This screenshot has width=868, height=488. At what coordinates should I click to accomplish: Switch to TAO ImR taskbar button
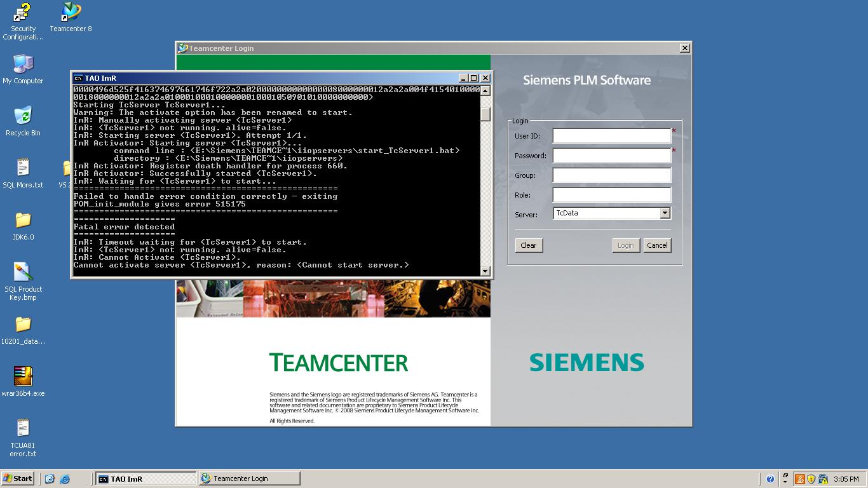pos(146,479)
